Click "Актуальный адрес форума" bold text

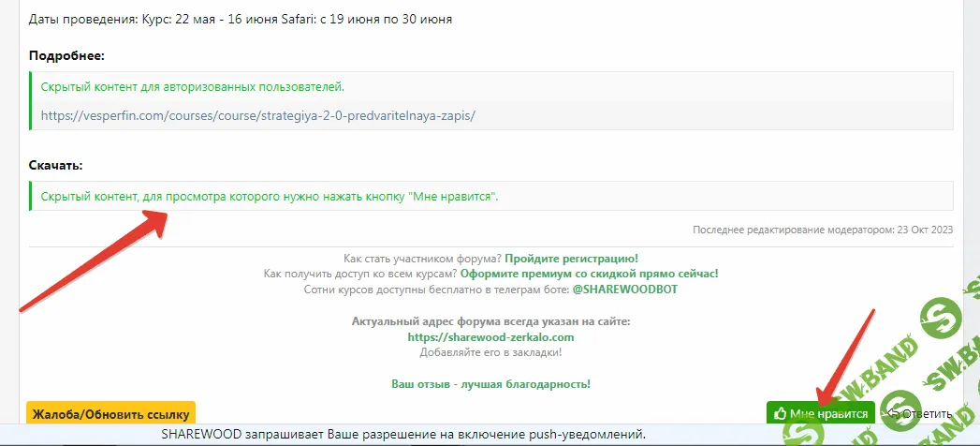[490, 321]
